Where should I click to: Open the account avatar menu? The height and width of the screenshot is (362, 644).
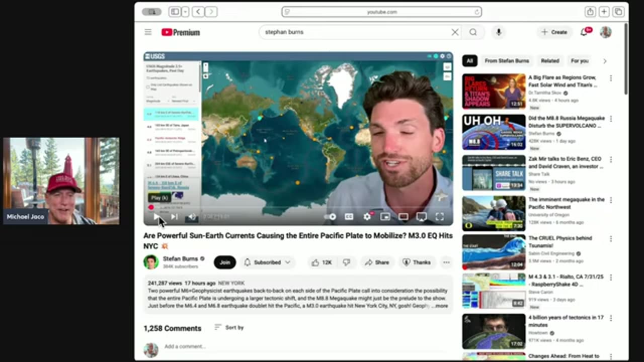(x=606, y=32)
